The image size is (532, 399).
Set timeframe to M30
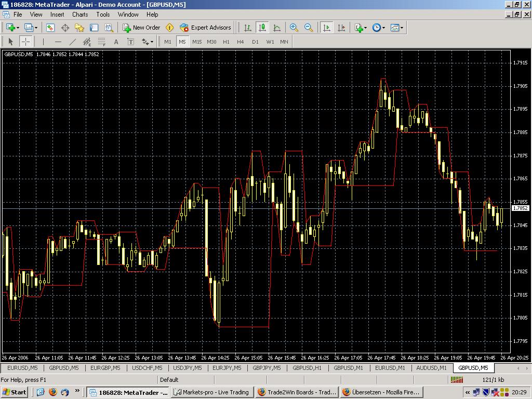pos(211,42)
